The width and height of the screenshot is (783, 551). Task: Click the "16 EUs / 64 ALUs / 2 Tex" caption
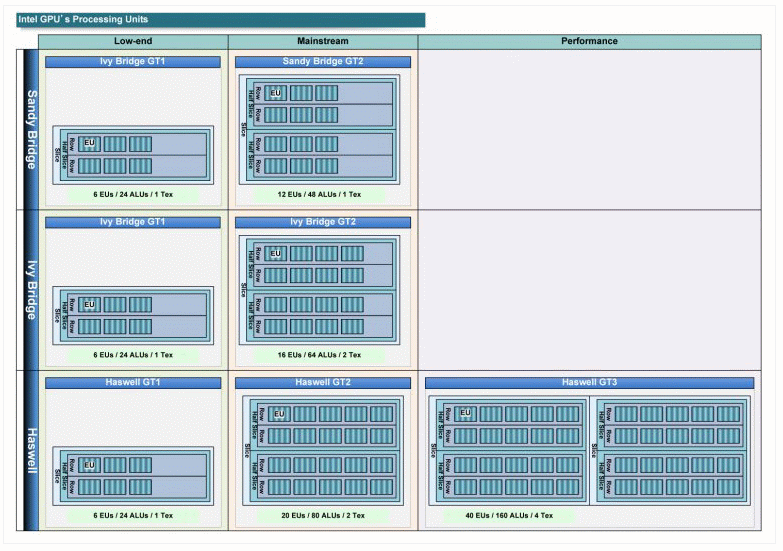319,355
